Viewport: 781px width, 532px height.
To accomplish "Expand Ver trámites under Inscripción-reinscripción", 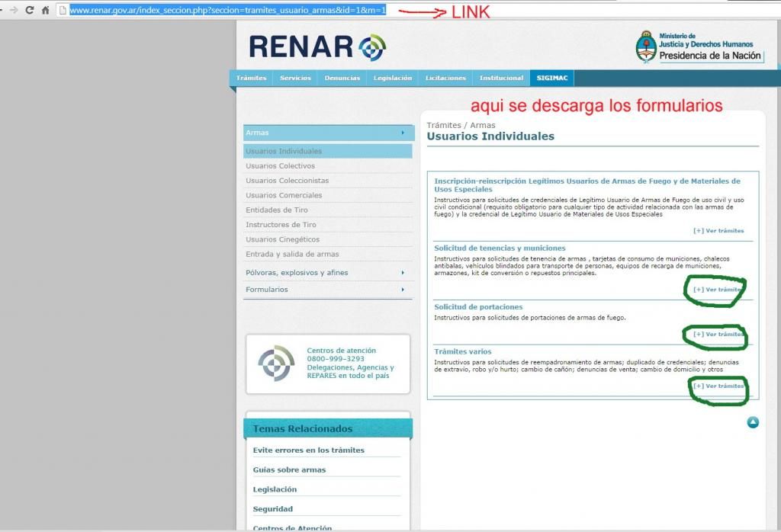I will click(x=718, y=231).
